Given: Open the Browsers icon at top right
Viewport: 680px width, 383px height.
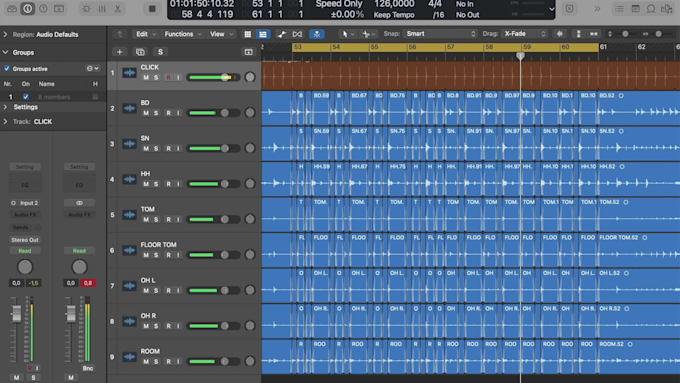Looking at the screenshot, I should [x=667, y=9].
